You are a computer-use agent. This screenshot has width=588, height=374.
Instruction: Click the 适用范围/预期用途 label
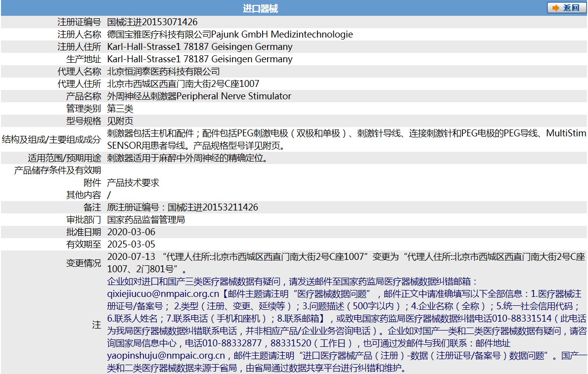[x=64, y=158]
